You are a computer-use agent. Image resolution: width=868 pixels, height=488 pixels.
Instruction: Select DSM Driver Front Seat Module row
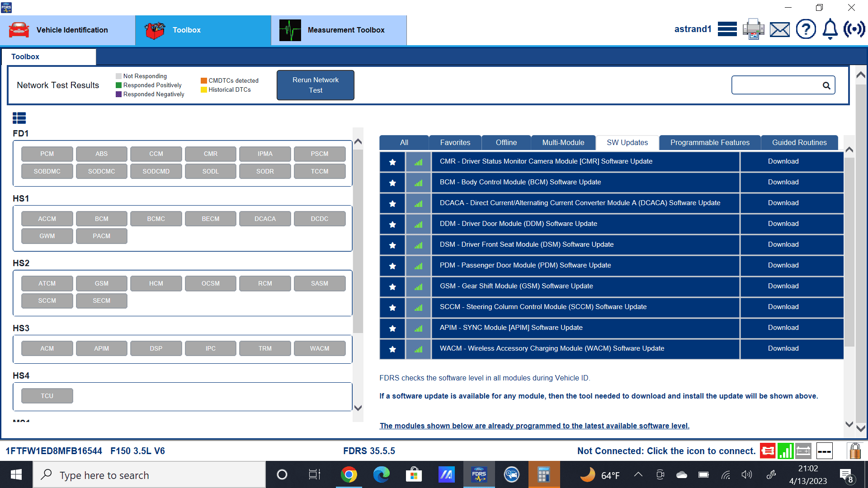point(585,245)
